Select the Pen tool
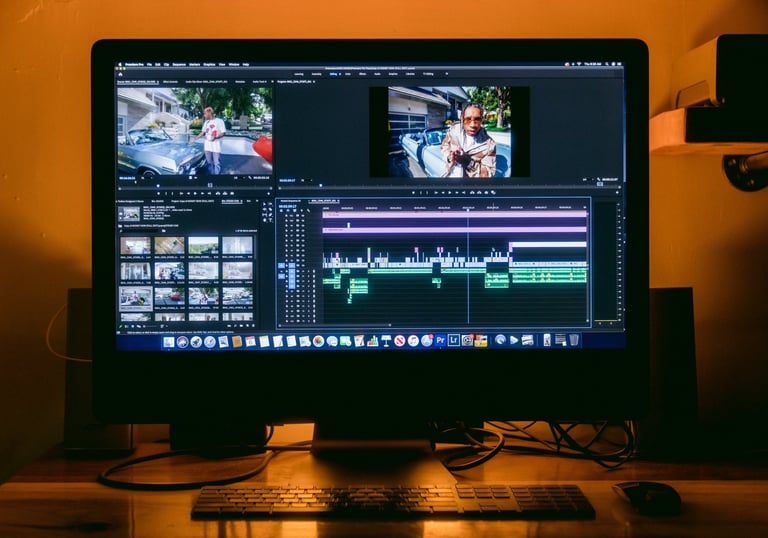768x538 pixels. 270,215
